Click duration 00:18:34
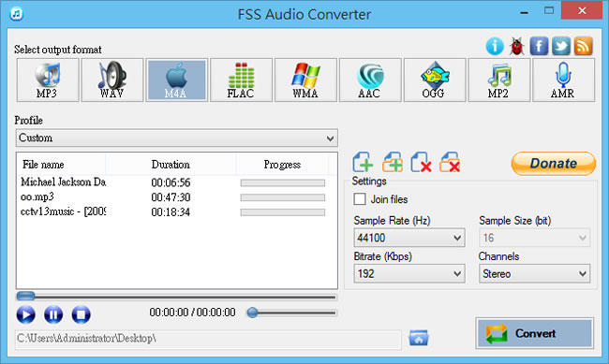This screenshot has height=364, width=609. (x=171, y=212)
